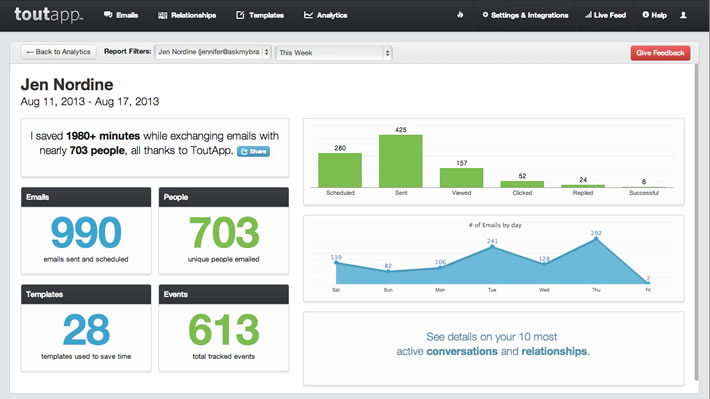This screenshot has width=710, height=399.
Task: Open the relationships link in details panel
Action: pyautogui.click(x=554, y=351)
